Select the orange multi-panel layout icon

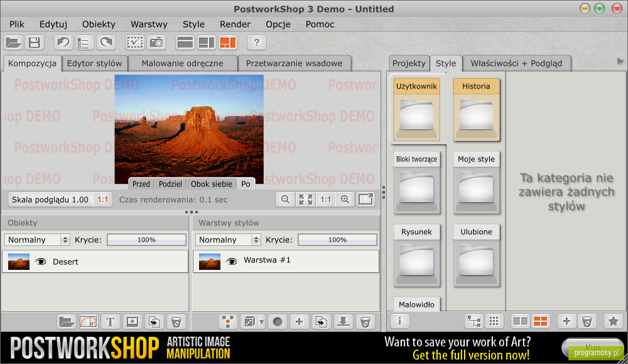click(227, 43)
